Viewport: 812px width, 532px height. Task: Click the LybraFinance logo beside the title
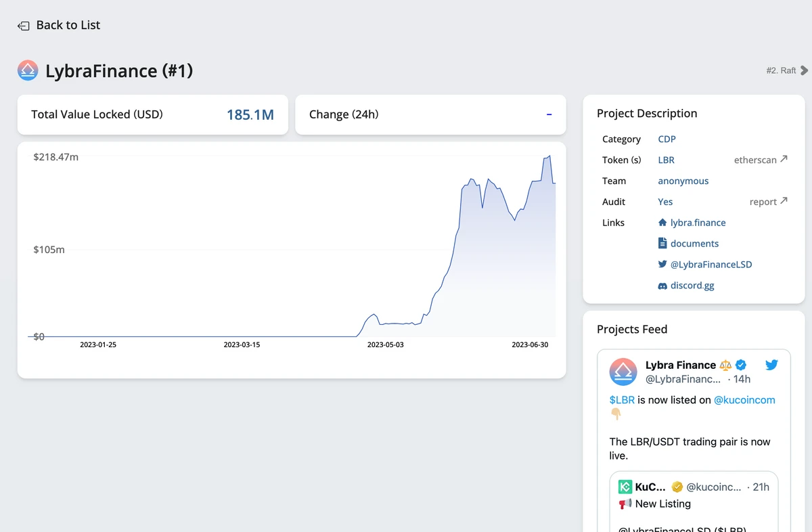[x=28, y=70]
